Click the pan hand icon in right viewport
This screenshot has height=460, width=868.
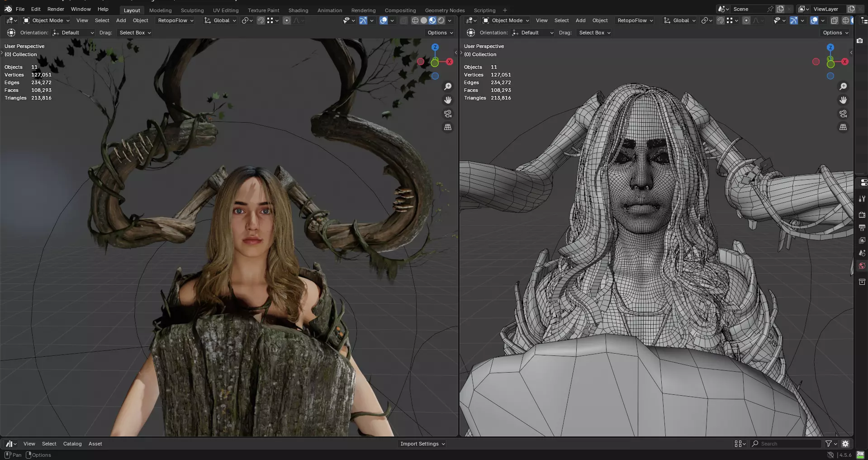click(x=843, y=100)
